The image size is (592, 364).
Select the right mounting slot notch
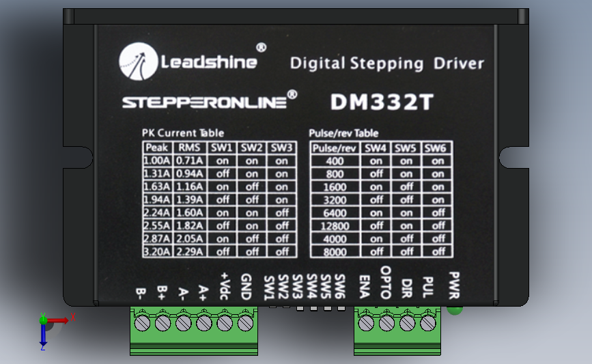click(x=514, y=158)
